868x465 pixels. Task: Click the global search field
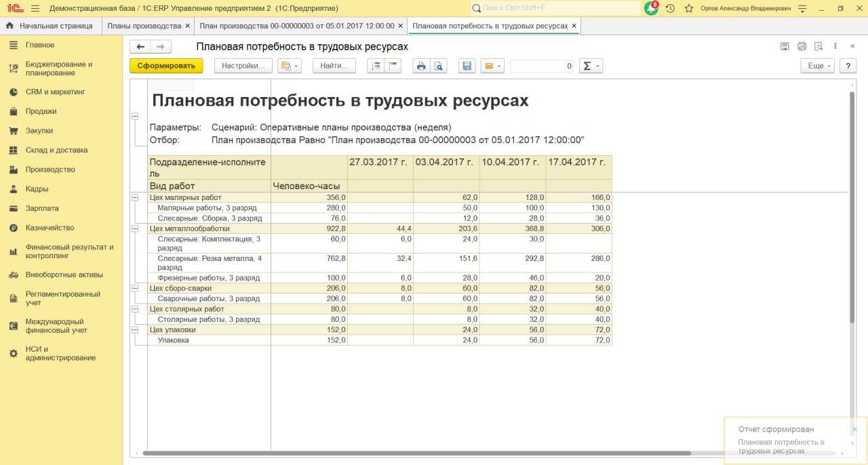point(556,8)
